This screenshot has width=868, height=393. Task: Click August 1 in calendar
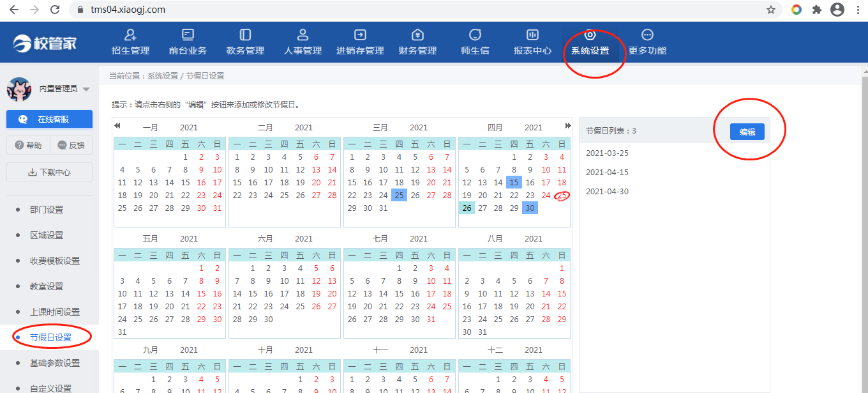pos(562,268)
